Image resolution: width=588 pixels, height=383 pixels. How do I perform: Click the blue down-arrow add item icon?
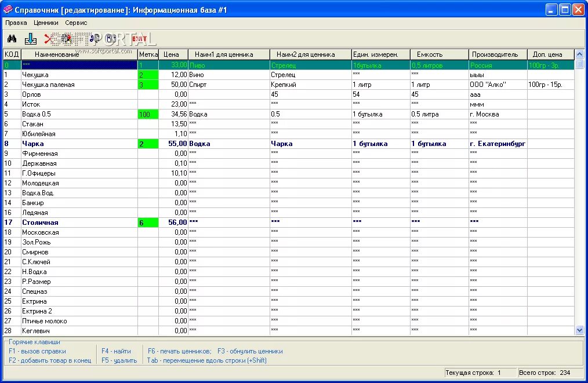pos(30,39)
